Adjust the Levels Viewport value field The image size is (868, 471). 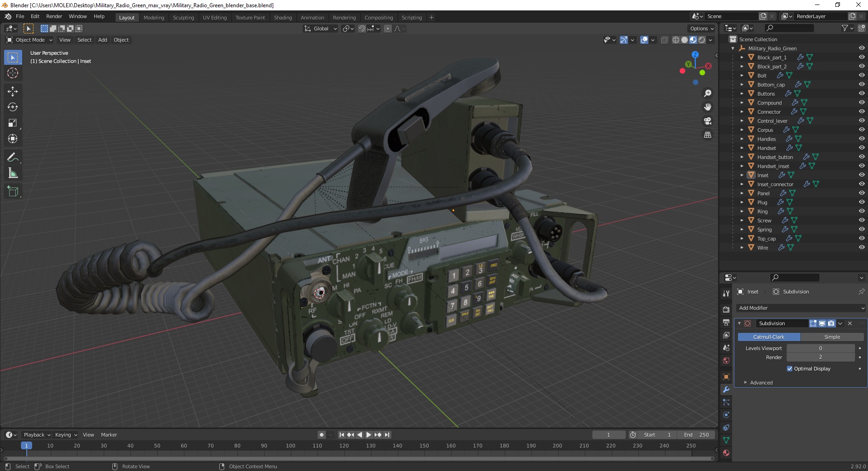(x=820, y=348)
